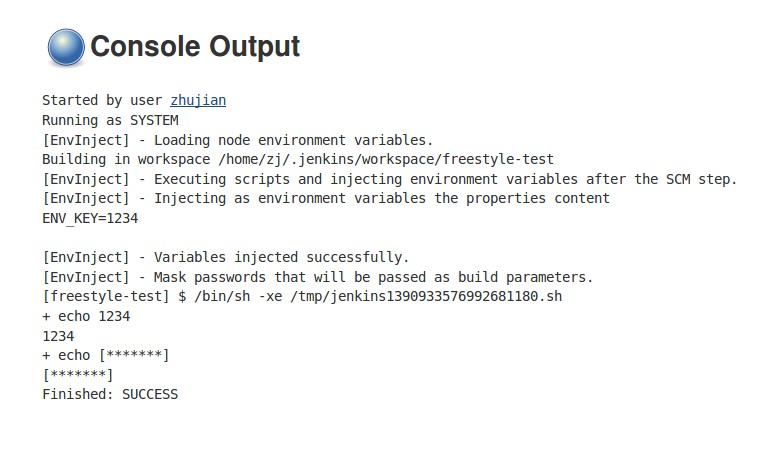Click the 'Injecting as environment variables' line
This screenshot has height=449, width=758.
[325, 198]
